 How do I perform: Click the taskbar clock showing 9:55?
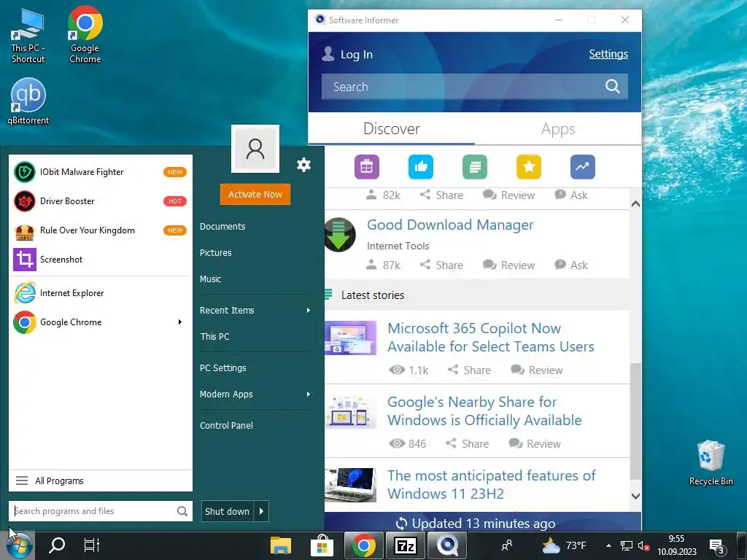click(677, 545)
